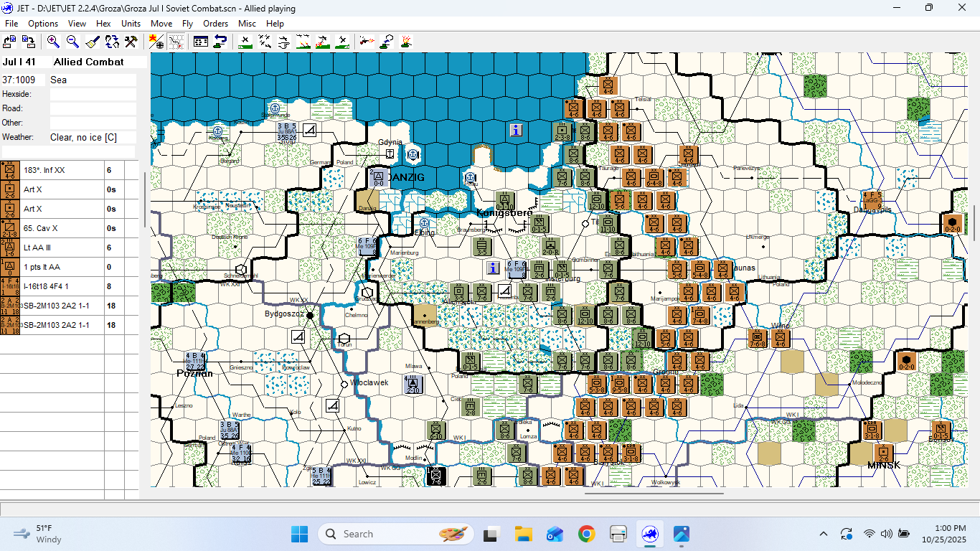980x551 pixels.
Task: Click the star and crosshair toolbar icon
Action: pos(156,42)
